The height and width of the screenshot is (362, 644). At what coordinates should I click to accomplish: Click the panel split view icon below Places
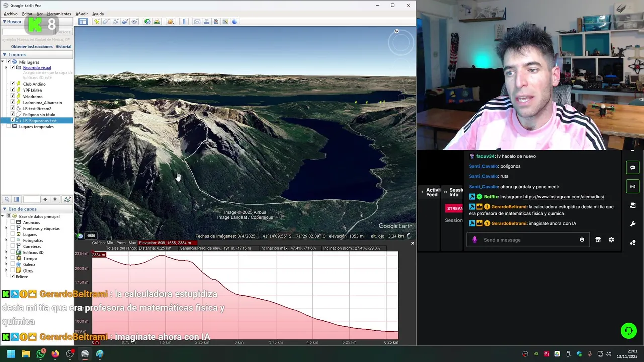(x=16, y=199)
